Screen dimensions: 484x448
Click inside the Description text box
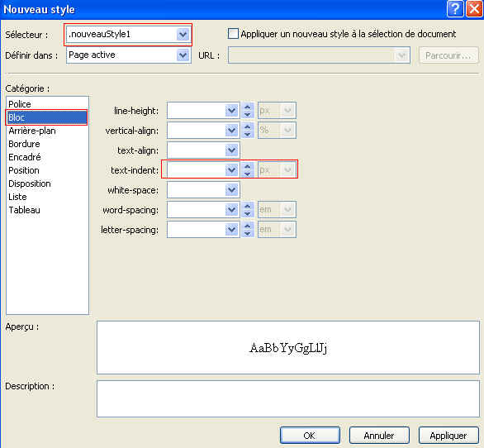pyautogui.click(x=288, y=398)
